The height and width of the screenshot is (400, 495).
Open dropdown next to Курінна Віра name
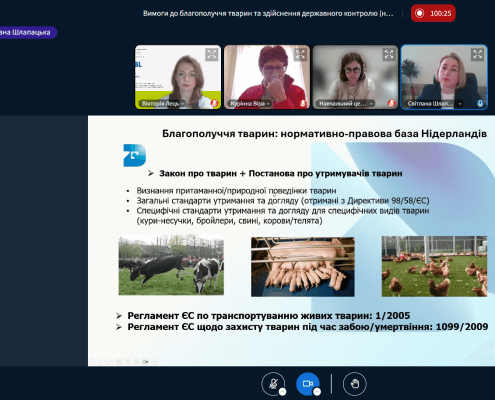point(268,104)
